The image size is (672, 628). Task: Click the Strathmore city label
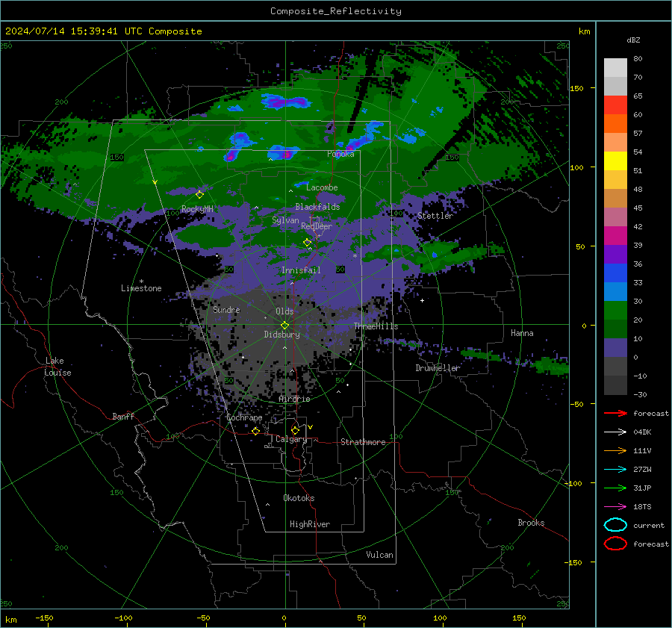[x=364, y=442]
